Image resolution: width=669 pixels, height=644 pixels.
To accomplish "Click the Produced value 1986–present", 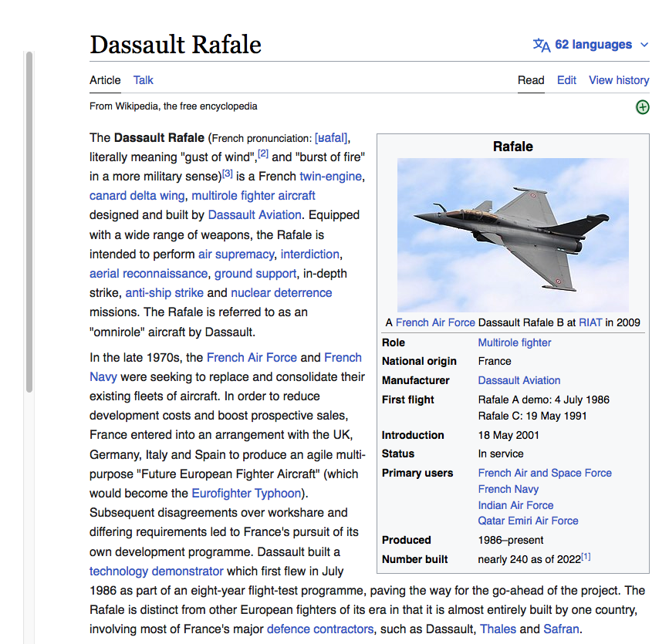I will pos(511,541).
